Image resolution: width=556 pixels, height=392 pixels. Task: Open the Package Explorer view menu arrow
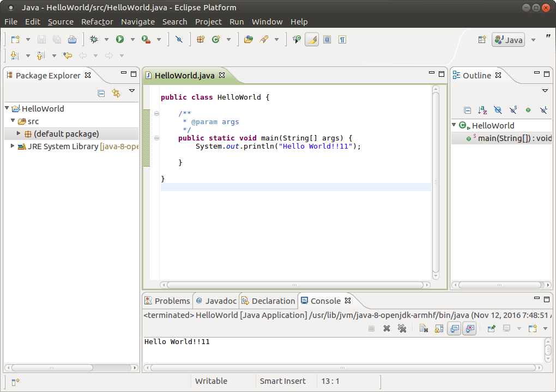point(132,91)
